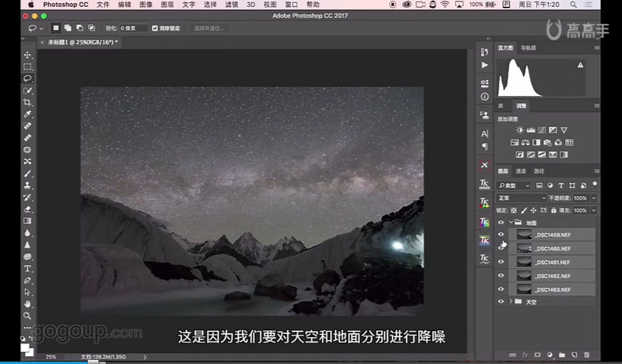
Task: Link layers using chain icon
Action: (x=512, y=355)
